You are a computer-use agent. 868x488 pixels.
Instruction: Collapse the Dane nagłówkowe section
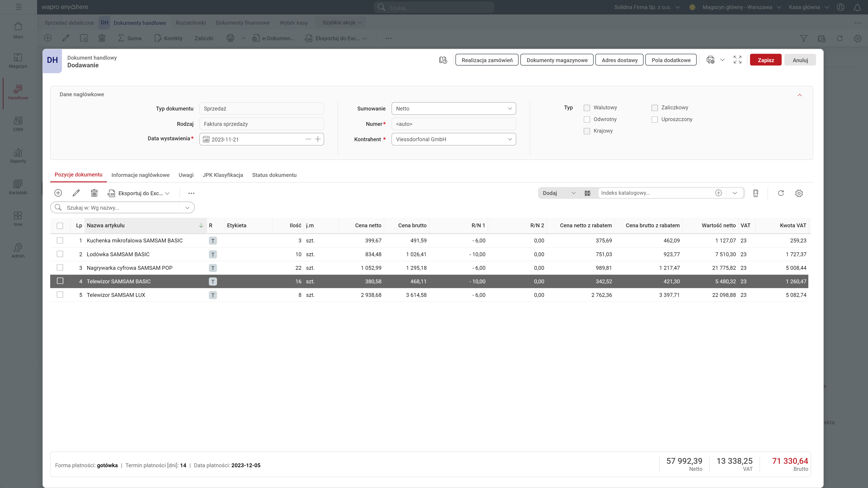click(800, 95)
